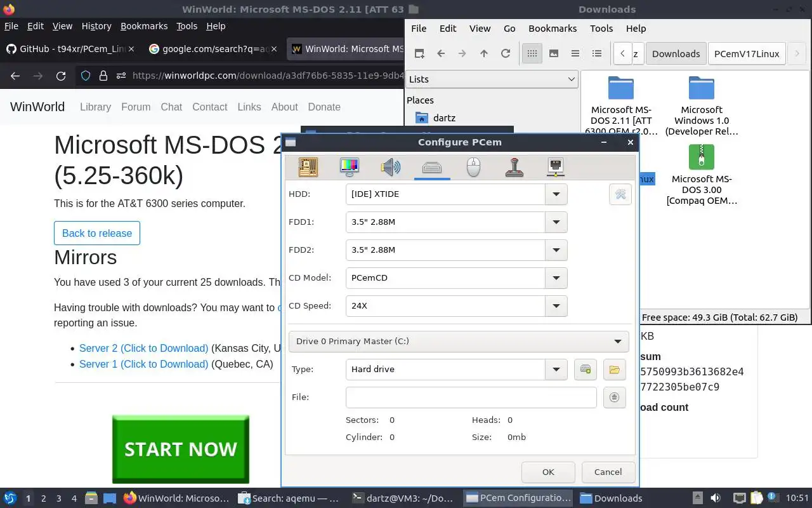The image size is (812, 508).
Task: Click OK in Configure PCem dialog
Action: point(548,472)
